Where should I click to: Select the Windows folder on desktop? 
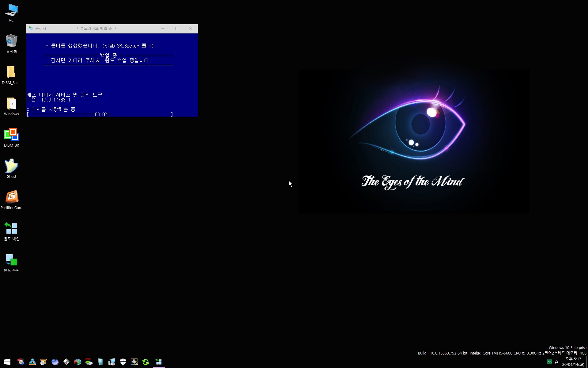click(x=11, y=106)
